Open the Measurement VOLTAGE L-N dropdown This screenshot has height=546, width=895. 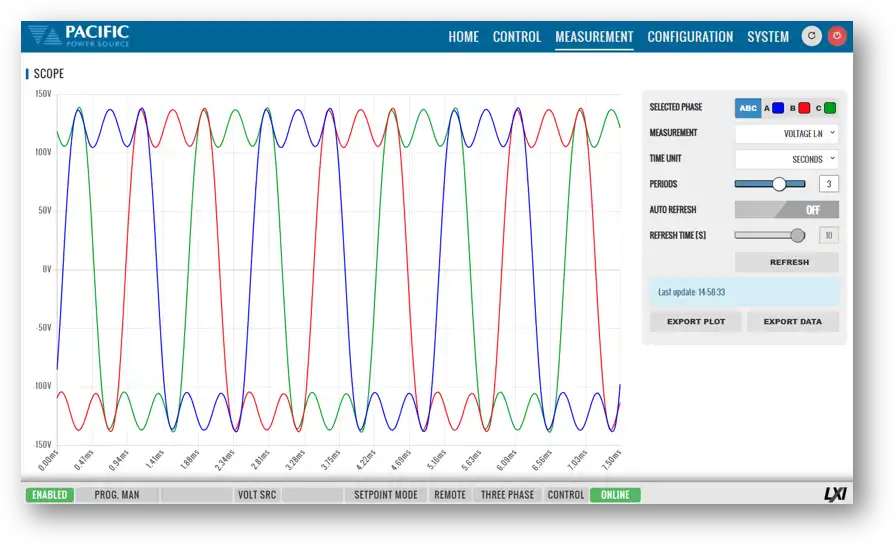pyautogui.click(x=786, y=133)
